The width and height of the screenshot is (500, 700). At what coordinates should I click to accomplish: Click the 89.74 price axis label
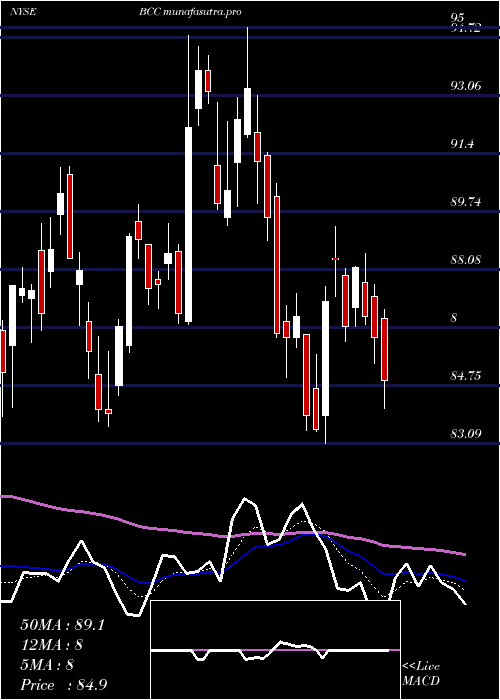(x=466, y=201)
